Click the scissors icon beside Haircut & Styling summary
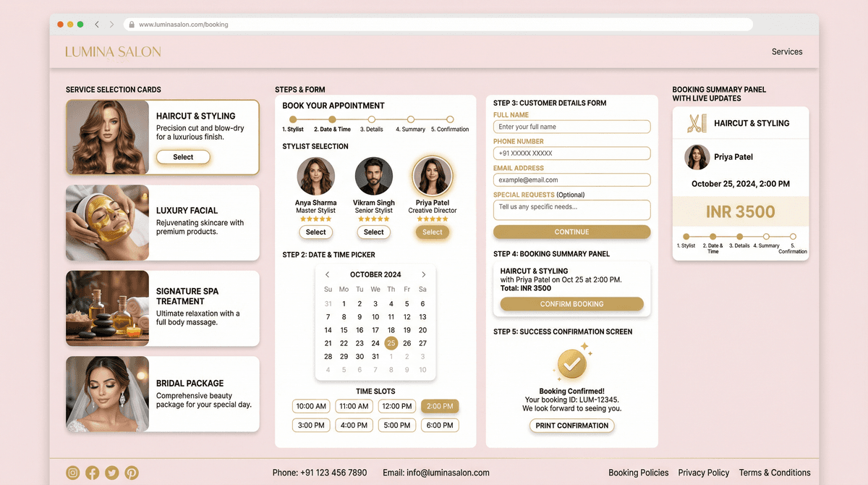Viewport: 868px width, 485px height. (x=697, y=122)
